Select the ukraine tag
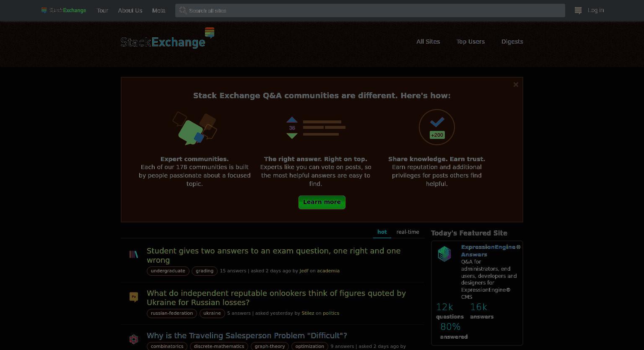 pyautogui.click(x=212, y=313)
